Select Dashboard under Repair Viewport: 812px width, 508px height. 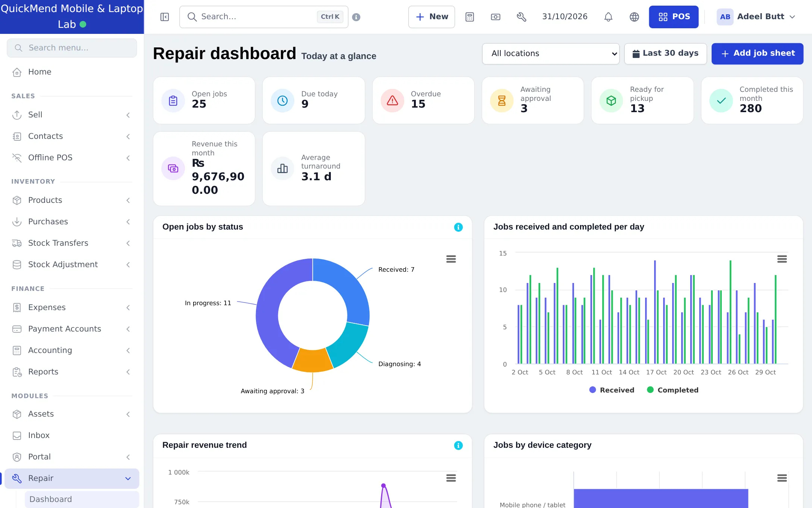[x=82, y=499]
